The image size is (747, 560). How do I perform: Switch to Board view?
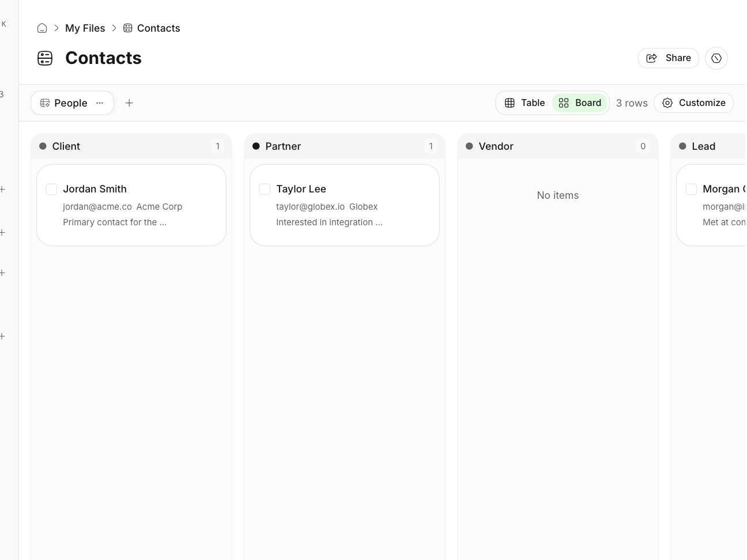[x=580, y=103]
